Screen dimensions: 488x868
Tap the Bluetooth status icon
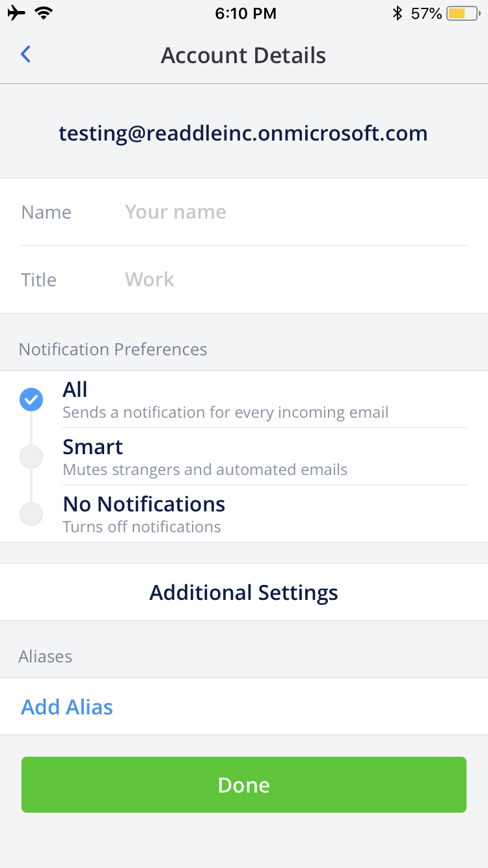coord(398,13)
